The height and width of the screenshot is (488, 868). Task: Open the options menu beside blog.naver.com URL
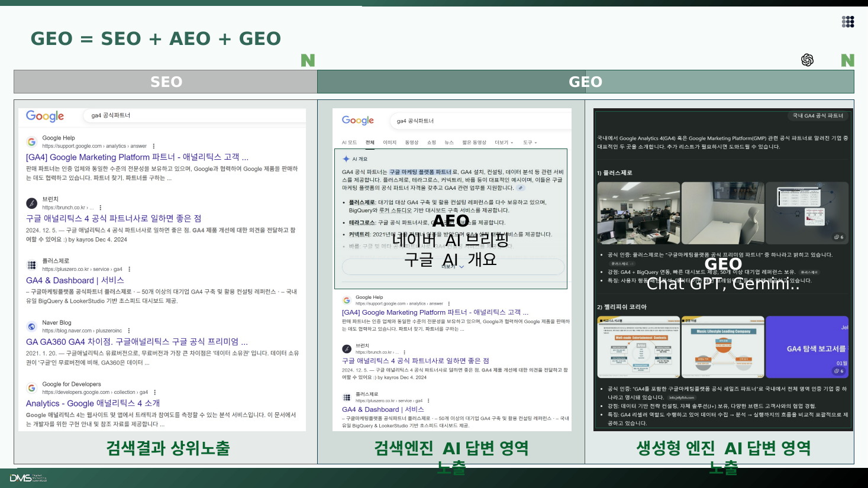(129, 331)
